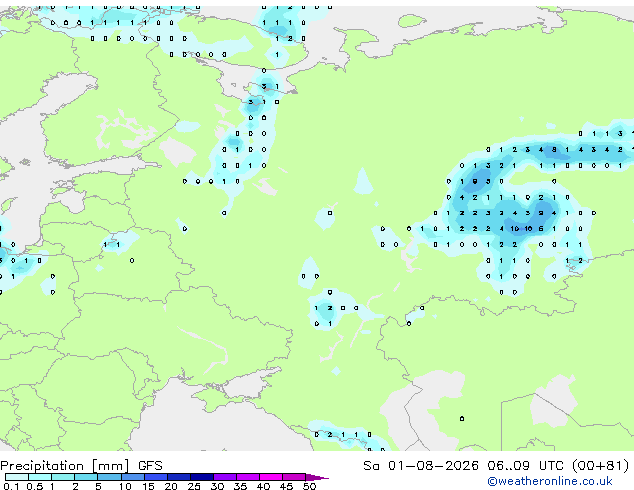Pick the legend swatch between 10 and 15
This screenshot has height=490, width=634.
tap(133, 477)
